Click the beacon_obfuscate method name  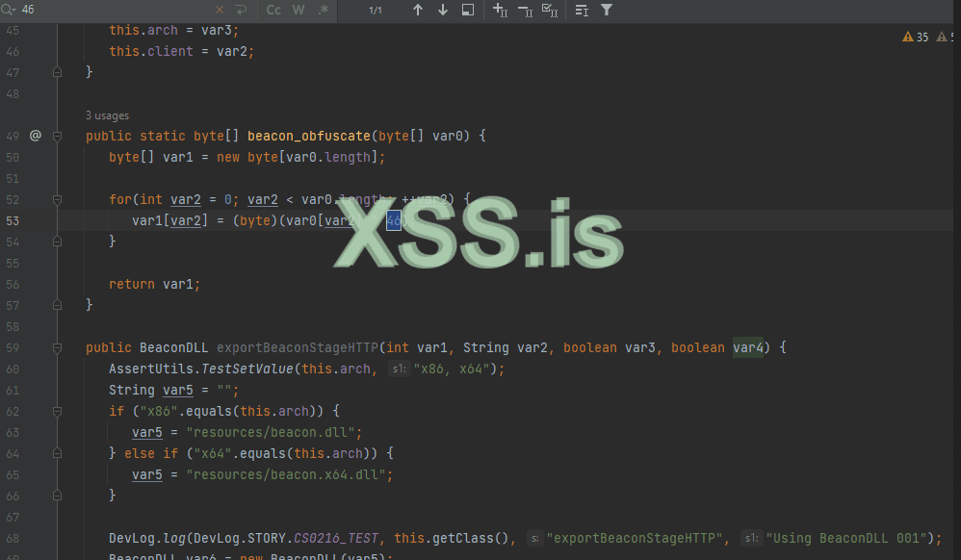(309, 136)
